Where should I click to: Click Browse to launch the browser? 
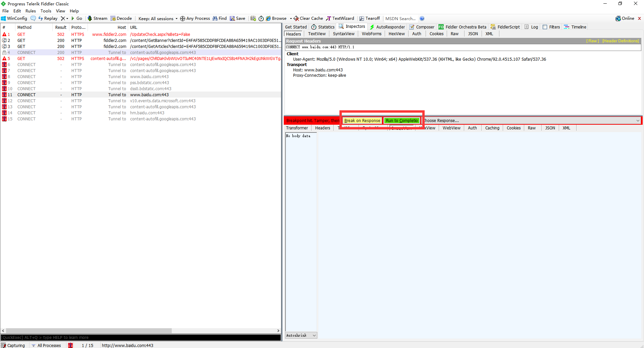(276, 18)
